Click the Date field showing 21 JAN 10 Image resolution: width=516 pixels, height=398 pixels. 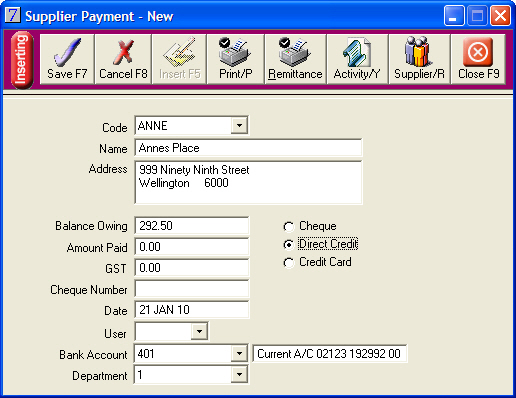[x=192, y=310]
